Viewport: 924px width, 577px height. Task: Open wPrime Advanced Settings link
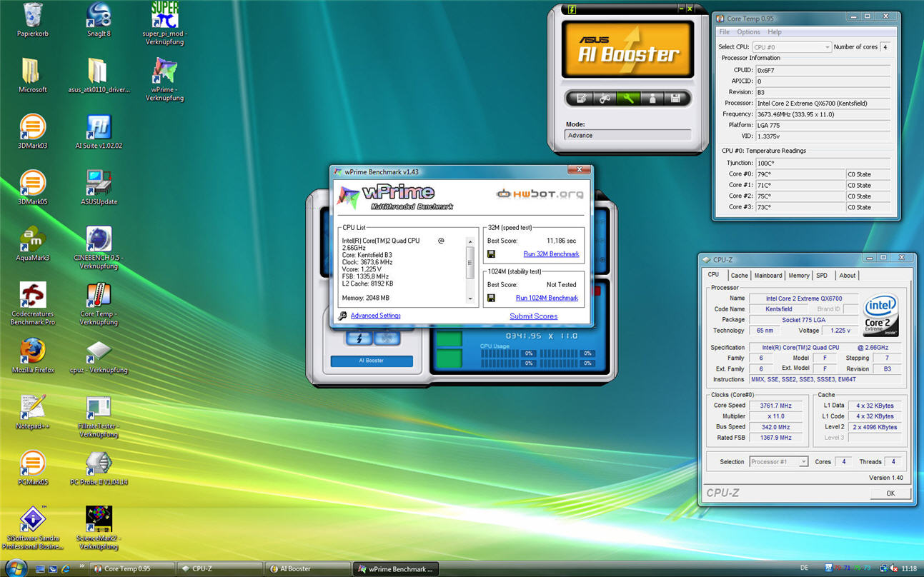375,316
